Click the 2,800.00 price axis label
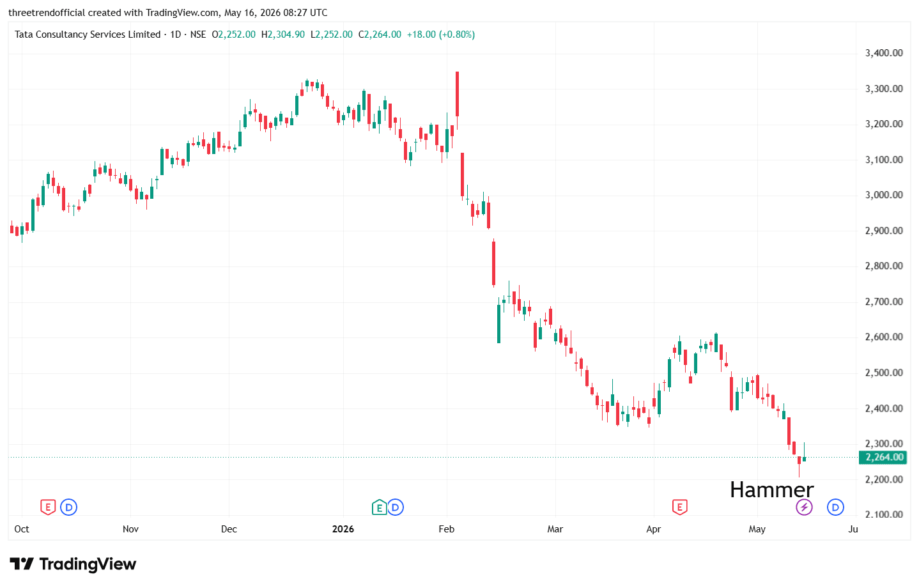This screenshot has height=588, width=919. (884, 266)
